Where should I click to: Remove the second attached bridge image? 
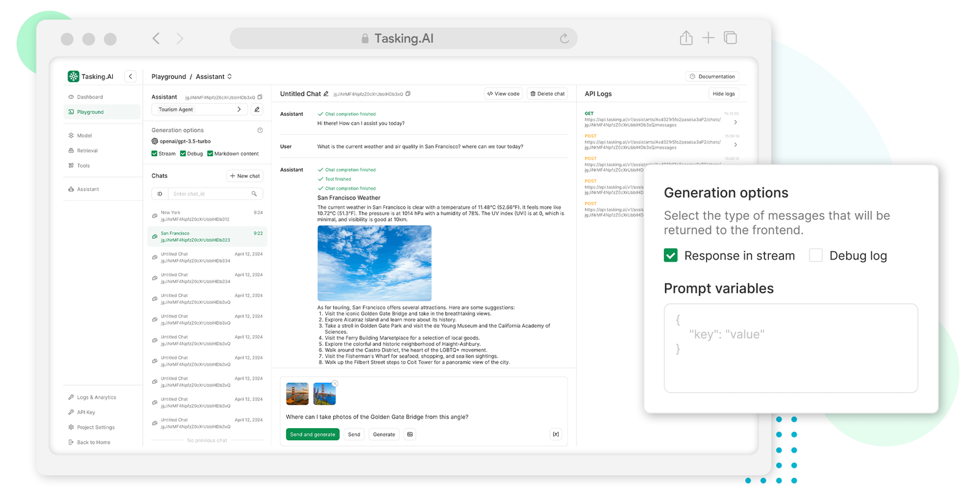pos(335,384)
